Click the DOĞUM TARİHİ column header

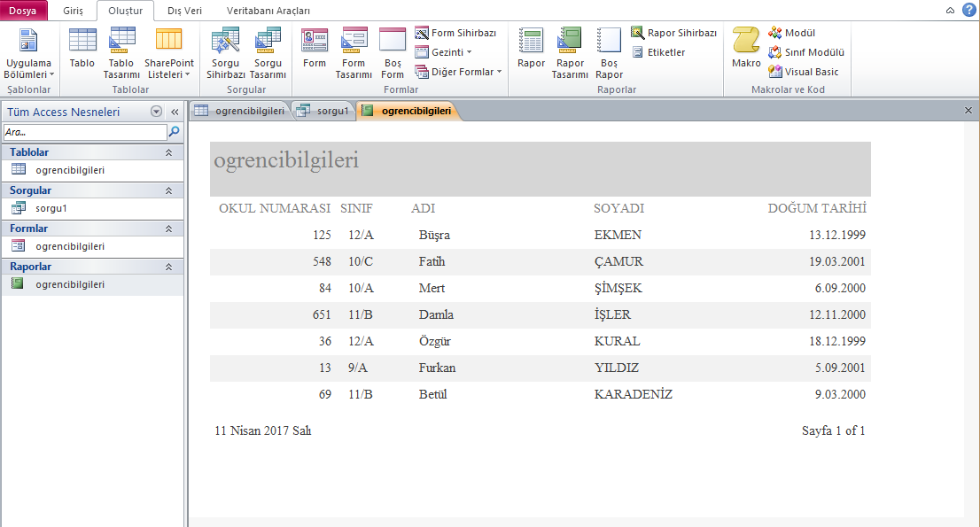click(817, 208)
